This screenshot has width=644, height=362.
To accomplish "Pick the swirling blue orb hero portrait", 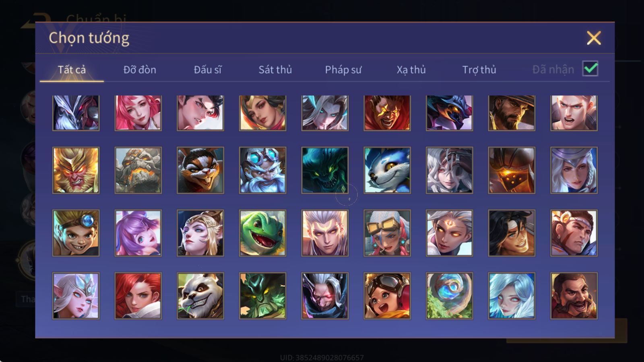I will coord(449,296).
